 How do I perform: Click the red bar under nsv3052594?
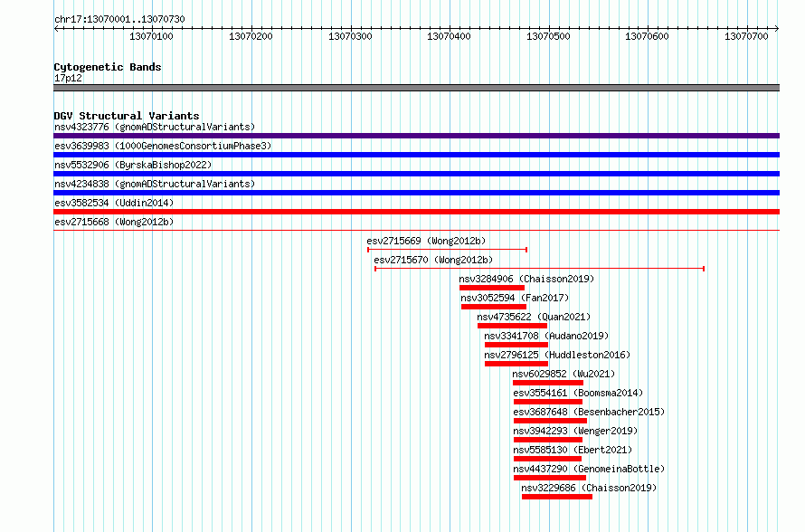click(x=493, y=307)
